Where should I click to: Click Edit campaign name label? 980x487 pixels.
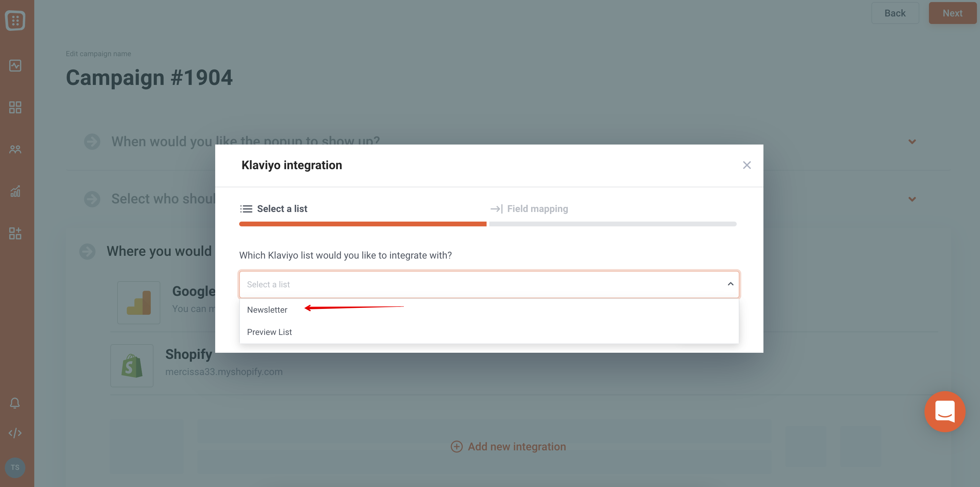(x=98, y=54)
